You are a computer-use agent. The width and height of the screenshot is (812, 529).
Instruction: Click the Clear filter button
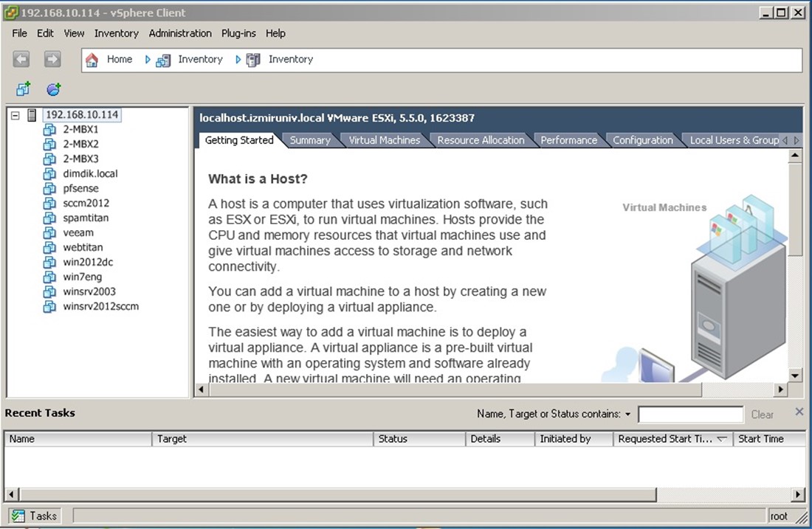[763, 415]
